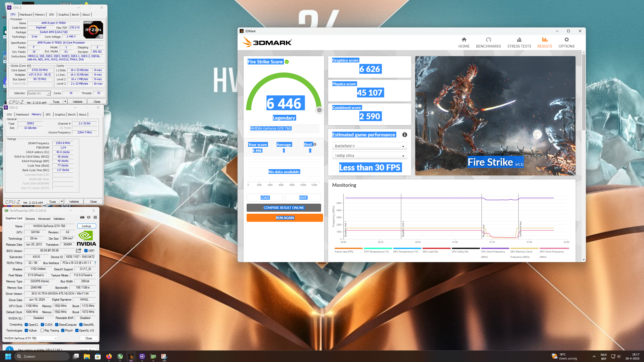Image resolution: width=644 pixels, height=362 pixels.
Task: Switch to Bench tab in top CPU-Z window
Action: [75, 15]
